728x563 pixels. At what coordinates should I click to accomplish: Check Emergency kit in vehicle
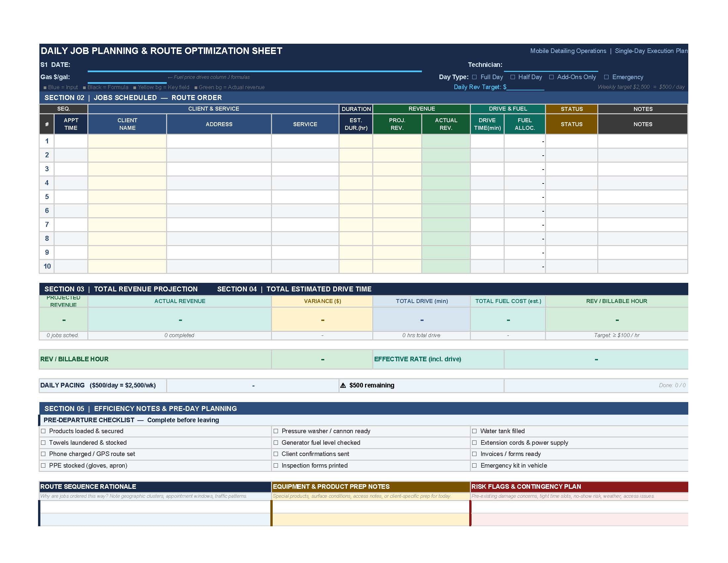click(x=474, y=465)
